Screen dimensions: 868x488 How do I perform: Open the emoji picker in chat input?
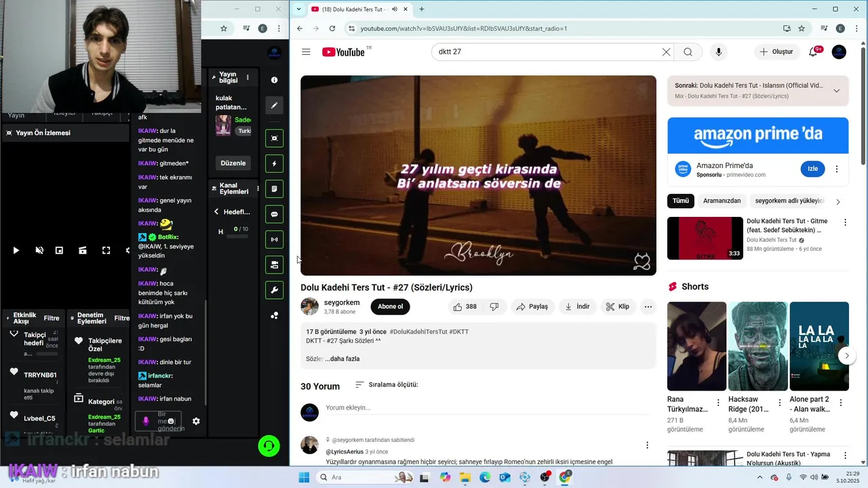click(x=171, y=421)
